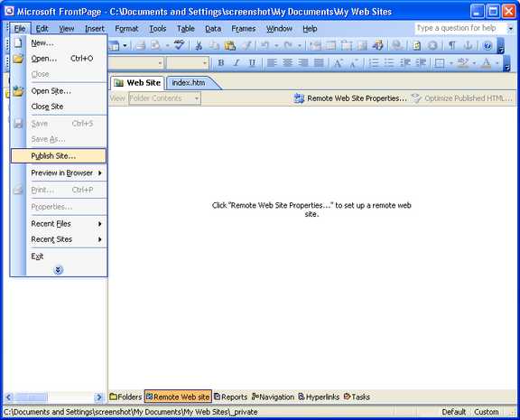The image size is (520, 420).
Task: Click the Print icon in toolbar
Action: 140,45
